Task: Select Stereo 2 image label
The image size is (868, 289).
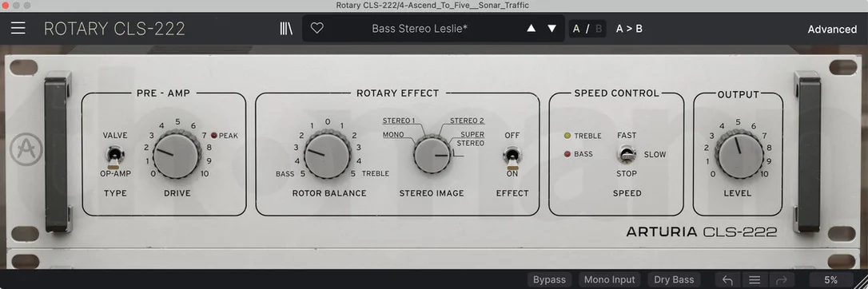Action: coord(468,121)
